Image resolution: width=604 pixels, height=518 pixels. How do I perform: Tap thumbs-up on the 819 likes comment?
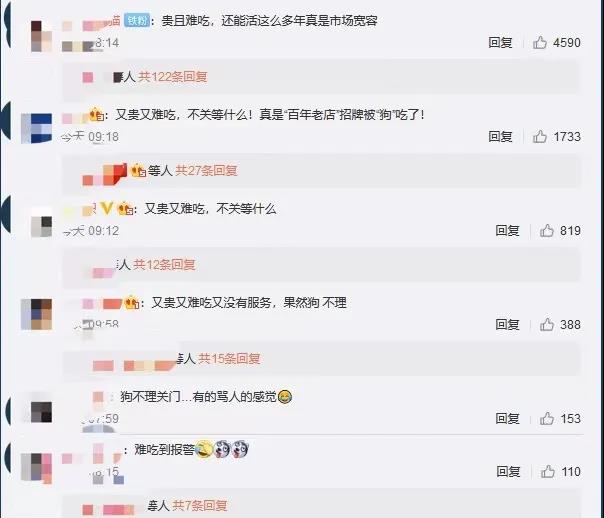(x=547, y=230)
